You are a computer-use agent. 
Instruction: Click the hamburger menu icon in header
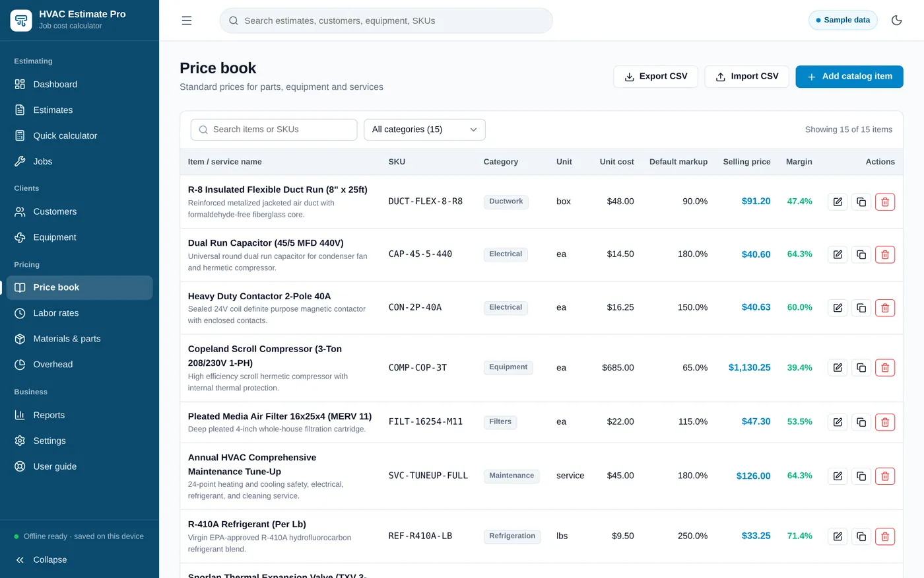pyautogui.click(x=187, y=20)
